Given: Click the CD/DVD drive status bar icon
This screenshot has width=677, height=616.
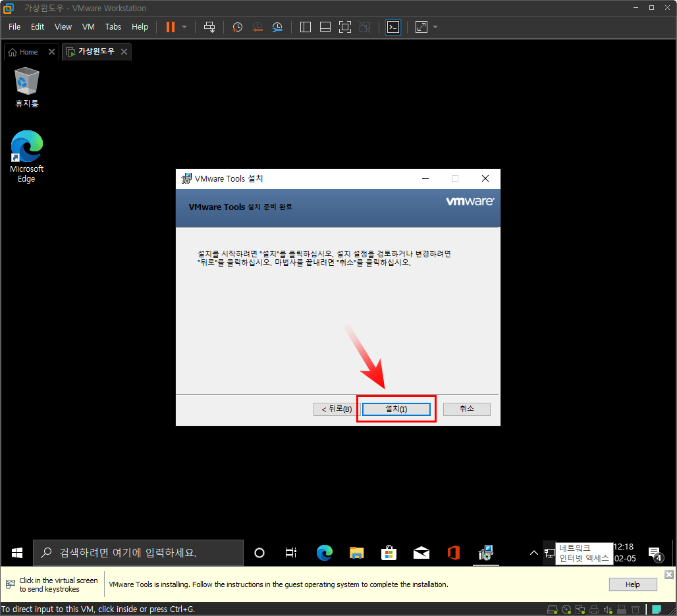Looking at the screenshot, I should click(566, 609).
